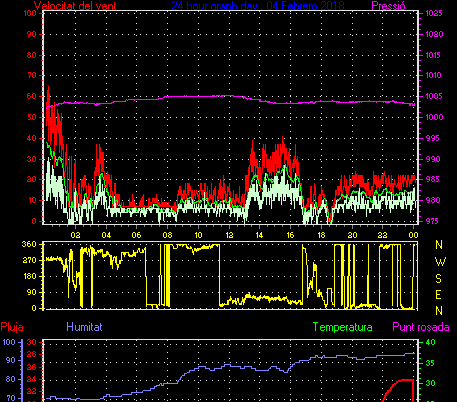Image resolution: width=457 pixels, height=402 pixels.
Task: Click the 'Pluja' red legend label
Action: tap(12, 327)
